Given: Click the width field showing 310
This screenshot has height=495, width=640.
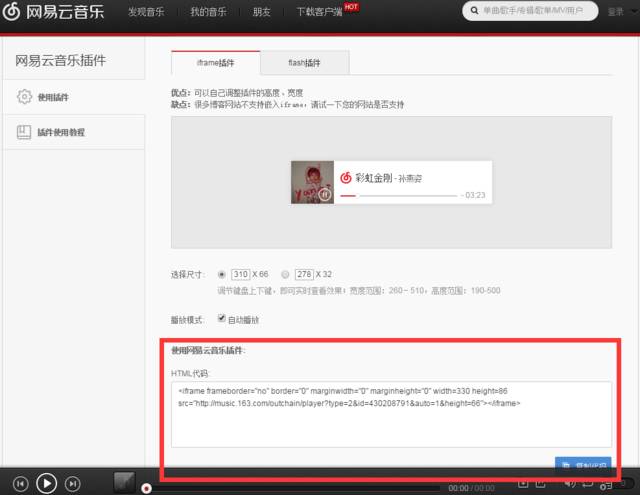Looking at the screenshot, I should (x=241, y=274).
